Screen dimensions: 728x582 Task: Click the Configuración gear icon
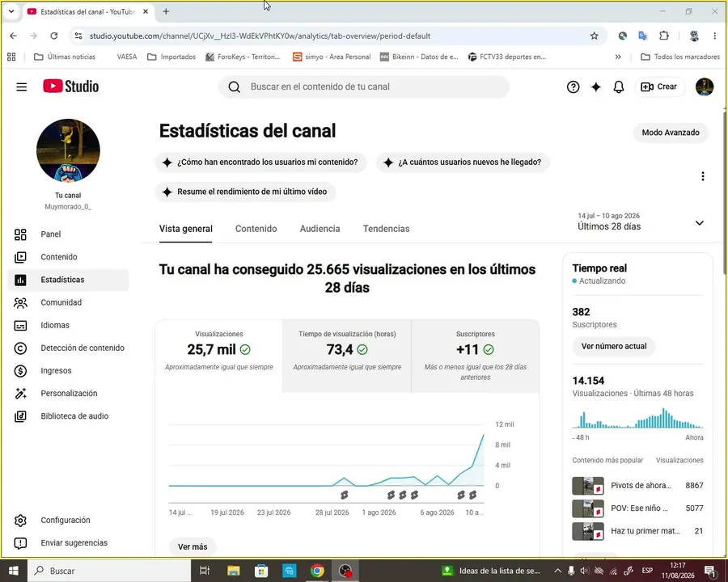point(20,521)
